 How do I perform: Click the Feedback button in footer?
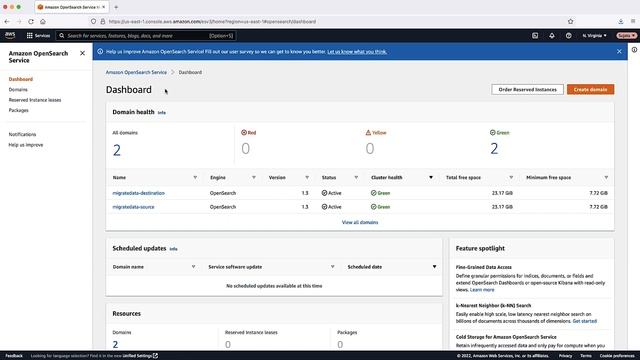pos(14,356)
